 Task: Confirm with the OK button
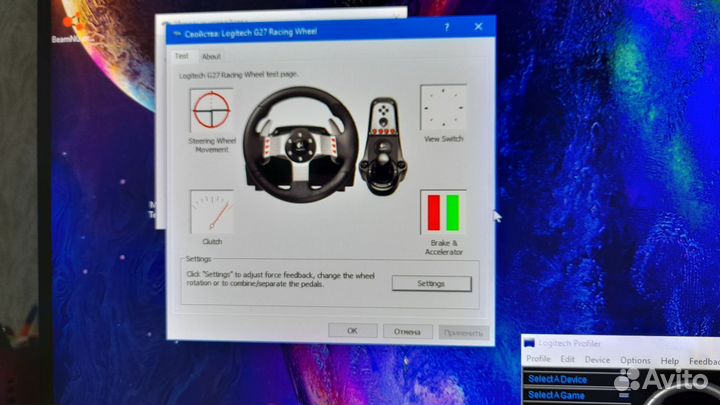[x=352, y=331]
